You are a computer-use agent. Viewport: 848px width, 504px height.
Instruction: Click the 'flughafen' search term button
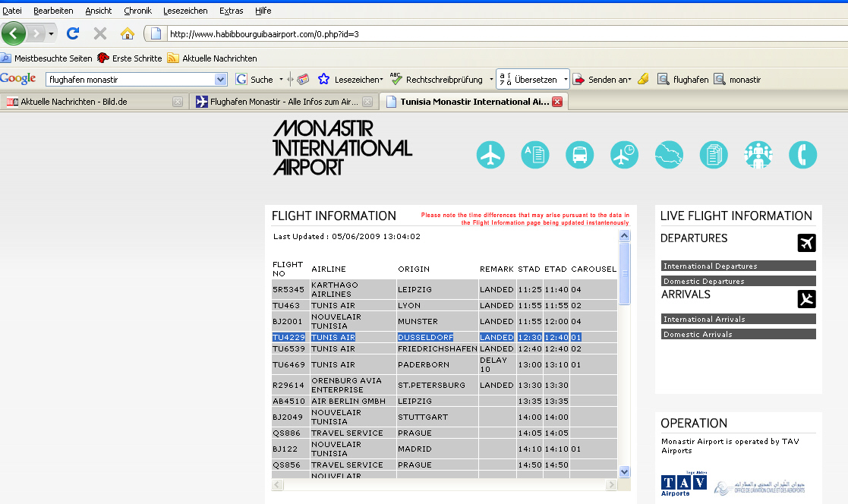coord(683,80)
